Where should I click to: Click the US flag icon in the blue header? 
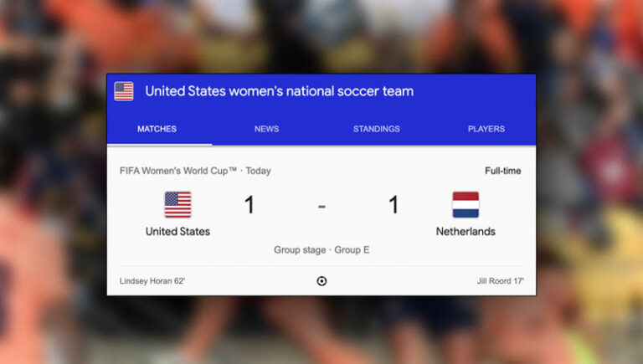124,91
